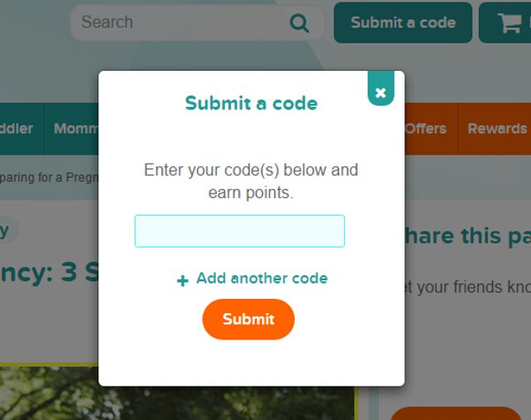531x420 pixels.
Task: Open the Rewards menu tab
Action: [x=495, y=128]
